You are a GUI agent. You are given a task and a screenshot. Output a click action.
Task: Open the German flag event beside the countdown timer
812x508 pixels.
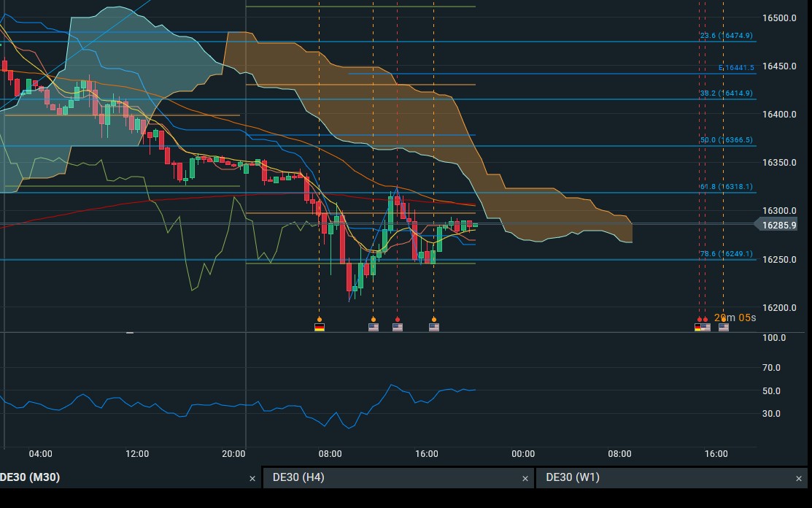[x=697, y=327]
